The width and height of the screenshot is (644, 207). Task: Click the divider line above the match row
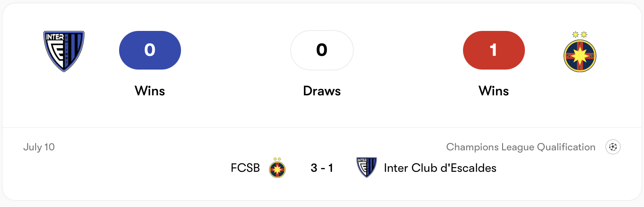tap(322, 128)
